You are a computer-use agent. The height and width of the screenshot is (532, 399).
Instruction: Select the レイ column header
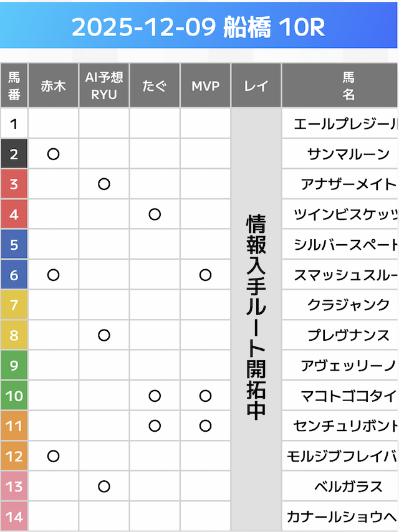[x=256, y=86]
